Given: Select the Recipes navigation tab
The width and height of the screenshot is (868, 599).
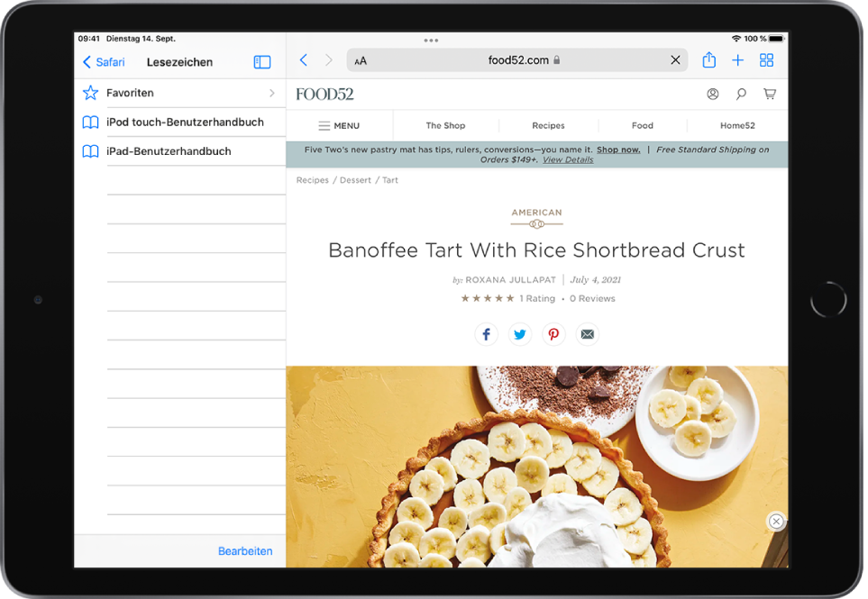Looking at the screenshot, I should pyautogui.click(x=548, y=126).
